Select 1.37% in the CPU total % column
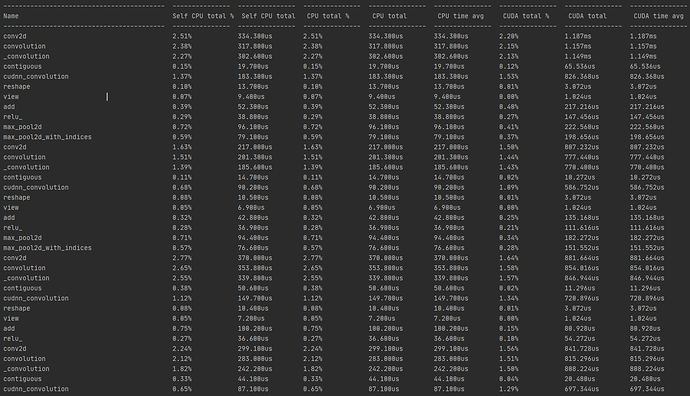Image resolution: width=690 pixels, height=396 pixels. (x=312, y=77)
